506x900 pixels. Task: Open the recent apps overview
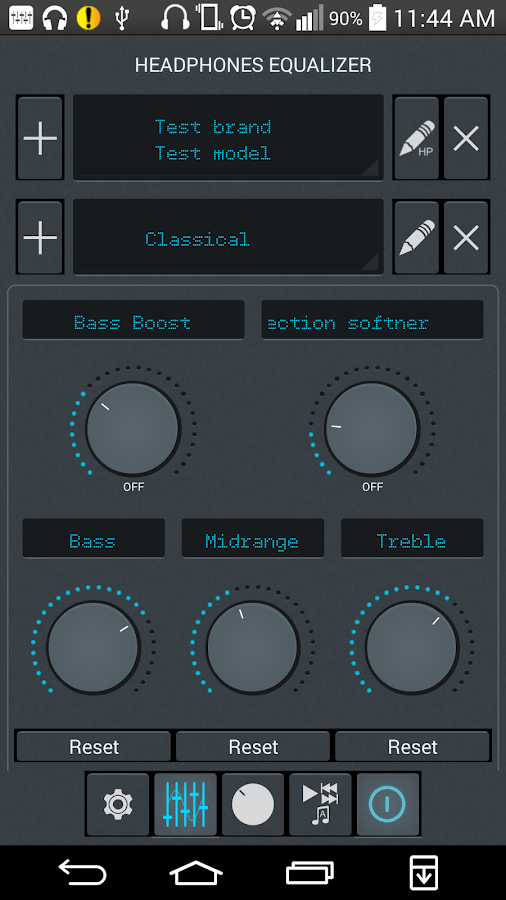[x=310, y=872]
